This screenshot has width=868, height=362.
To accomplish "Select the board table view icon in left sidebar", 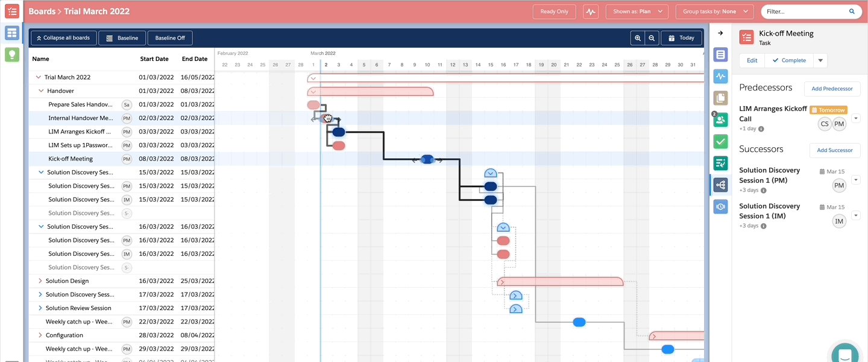I will pyautogui.click(x=11, y=33).
